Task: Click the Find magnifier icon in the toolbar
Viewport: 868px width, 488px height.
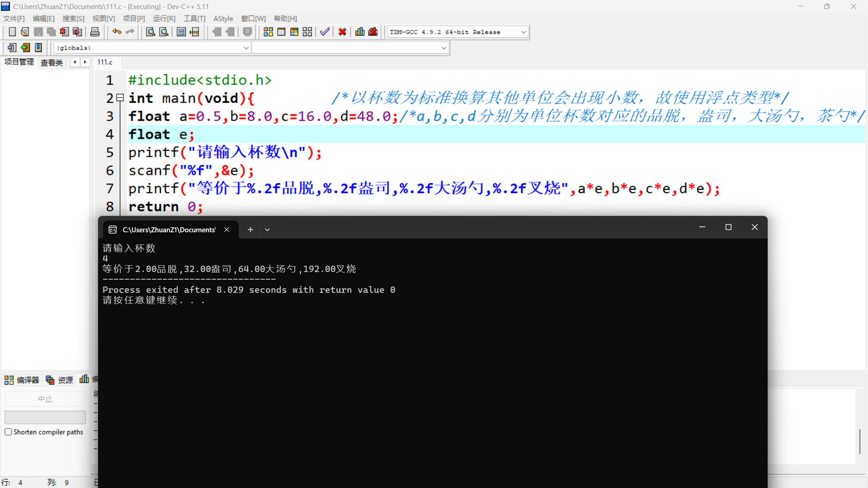Action: [x=151, y=32]
